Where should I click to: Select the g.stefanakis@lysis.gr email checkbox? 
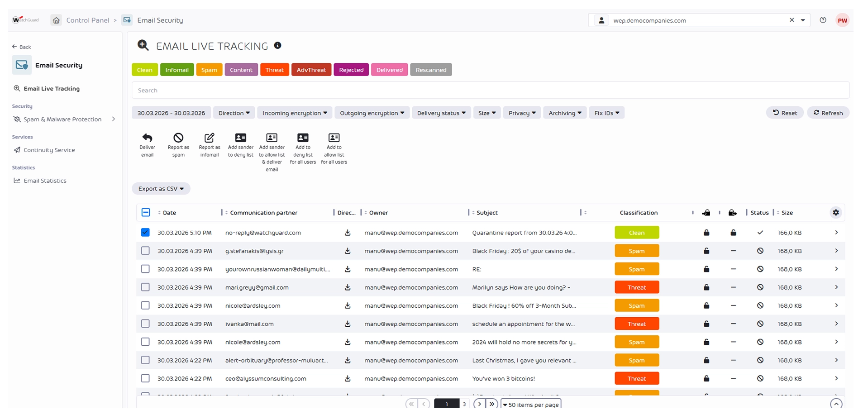point(145,251)
